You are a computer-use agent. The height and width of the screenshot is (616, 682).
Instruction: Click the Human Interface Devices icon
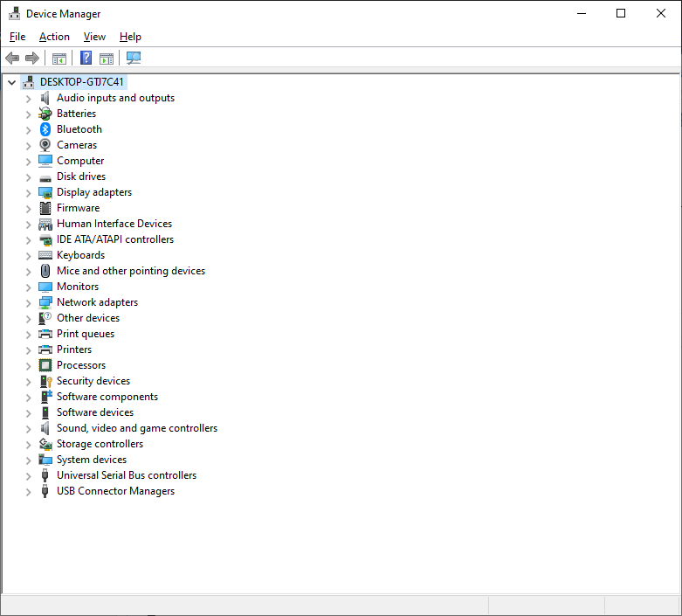[45, 225]
